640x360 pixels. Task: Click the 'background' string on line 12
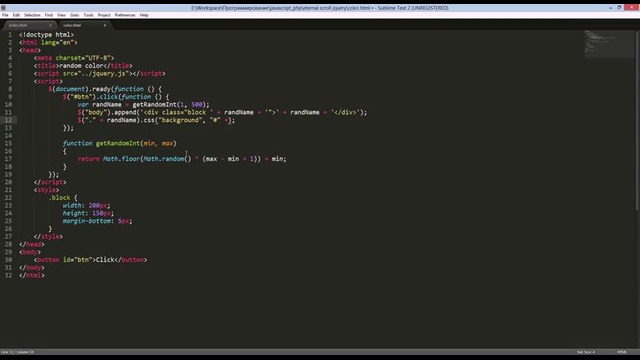pyautogui.click(x=180, y=120)
